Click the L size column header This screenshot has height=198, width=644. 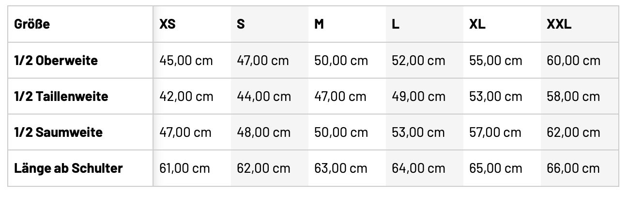pos(396,24)
